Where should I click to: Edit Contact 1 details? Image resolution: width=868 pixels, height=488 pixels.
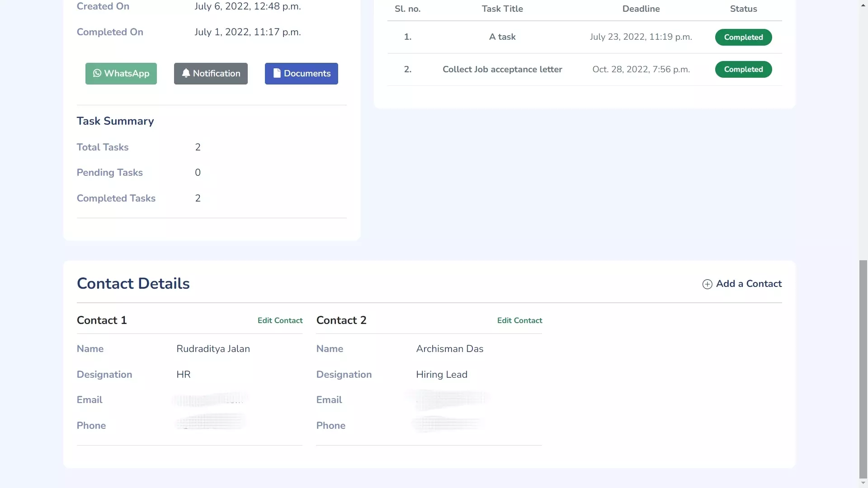point(280,320)
